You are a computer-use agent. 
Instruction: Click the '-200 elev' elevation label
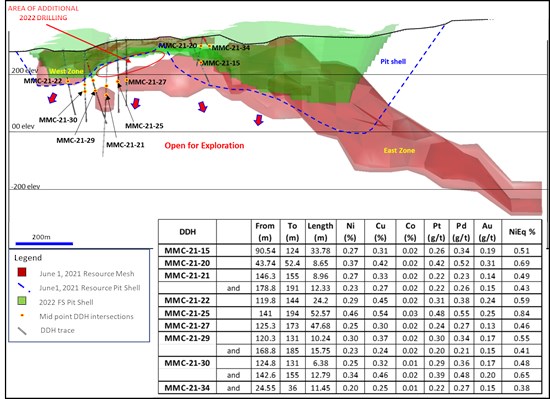tap(26, 187)
